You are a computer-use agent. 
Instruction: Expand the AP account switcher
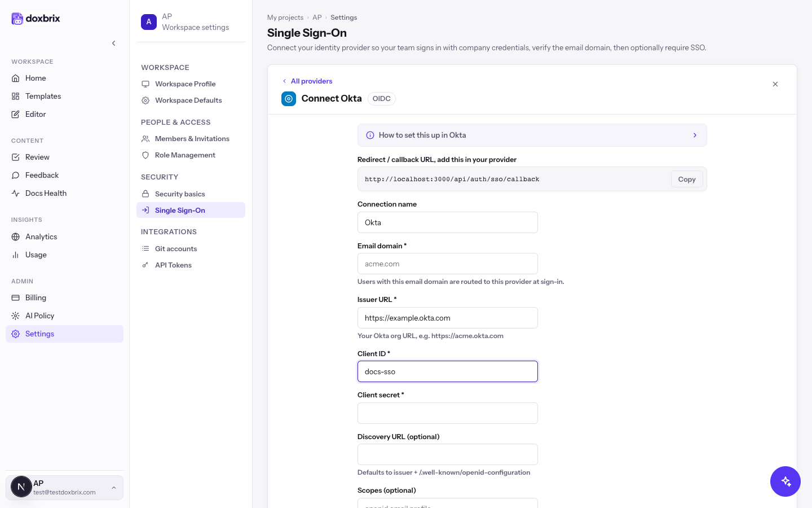coord(64,487)
